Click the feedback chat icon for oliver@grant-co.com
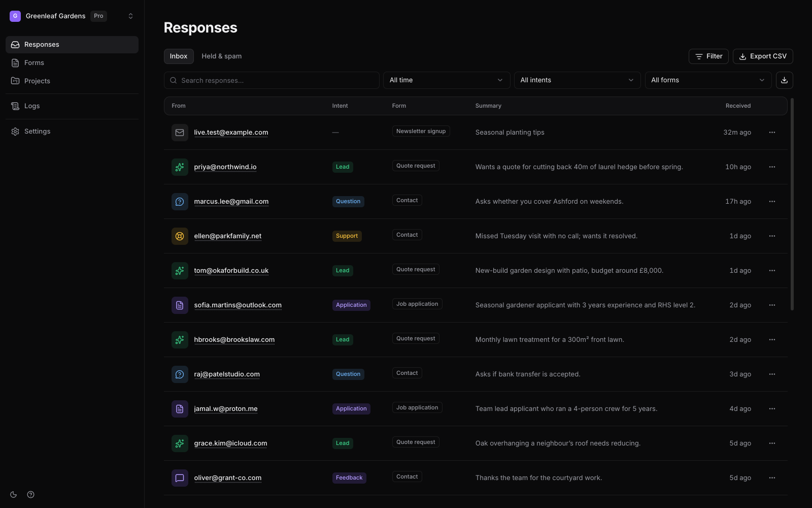The width and height of the screenshot is (812, 508). click(x=180, y=478)
